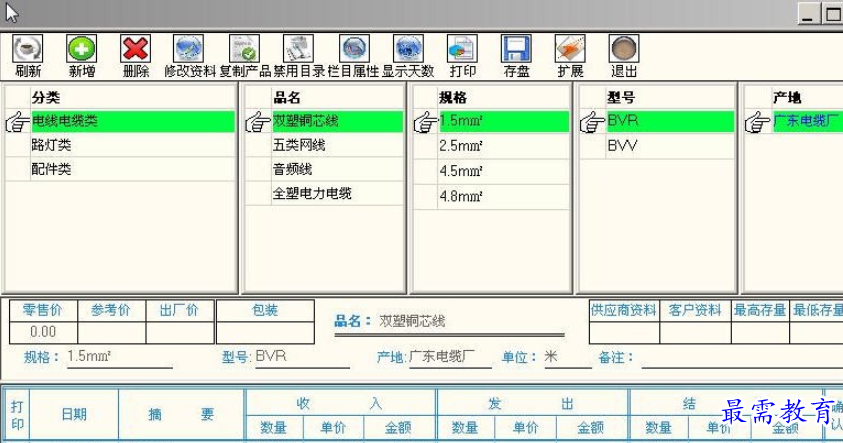Click the 单位 field showing 米
843x443 pixels.
point(568,356)
